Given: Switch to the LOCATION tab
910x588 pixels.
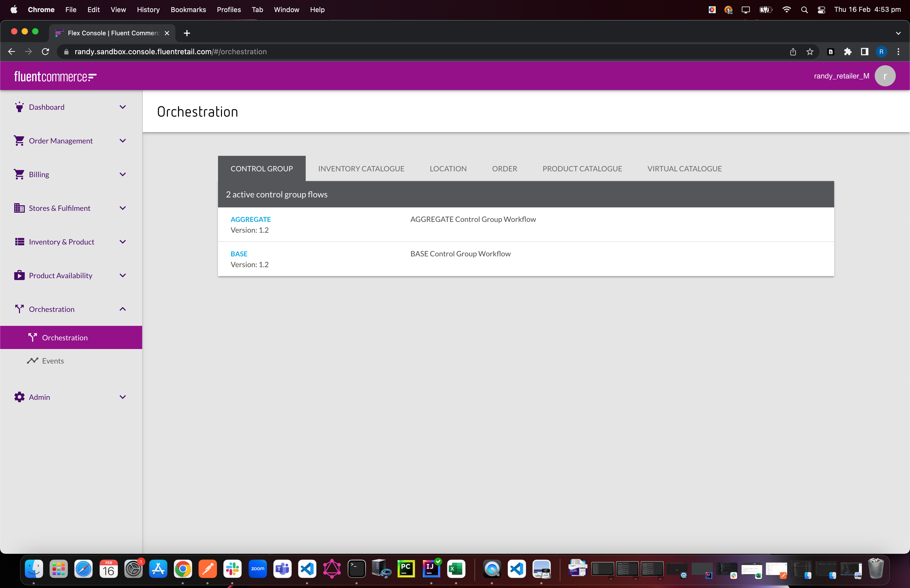Looking at the screenshot, I should pyautogui.click(x=448, y=168).
